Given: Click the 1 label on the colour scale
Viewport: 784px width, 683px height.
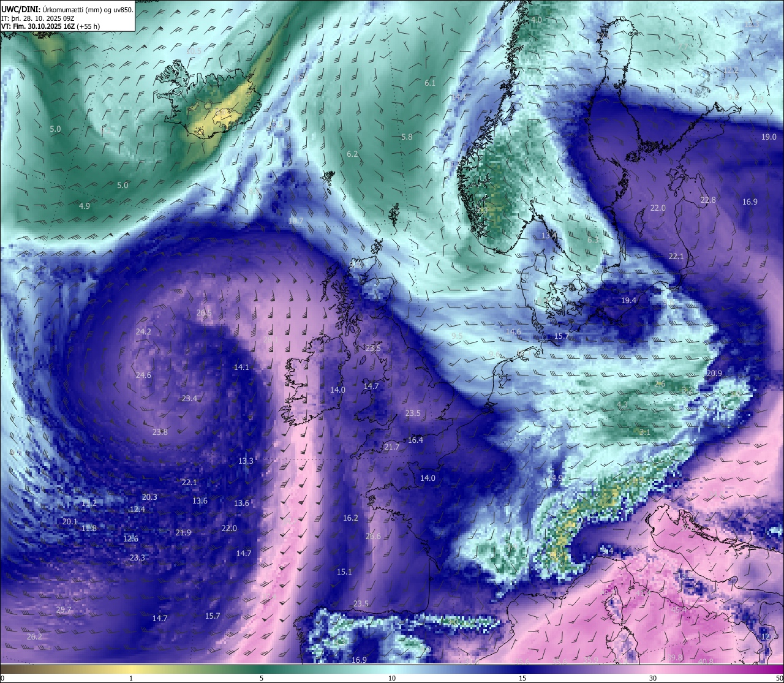Looking at the screenshot, I should pyautogui.click(x=131, y=678).
